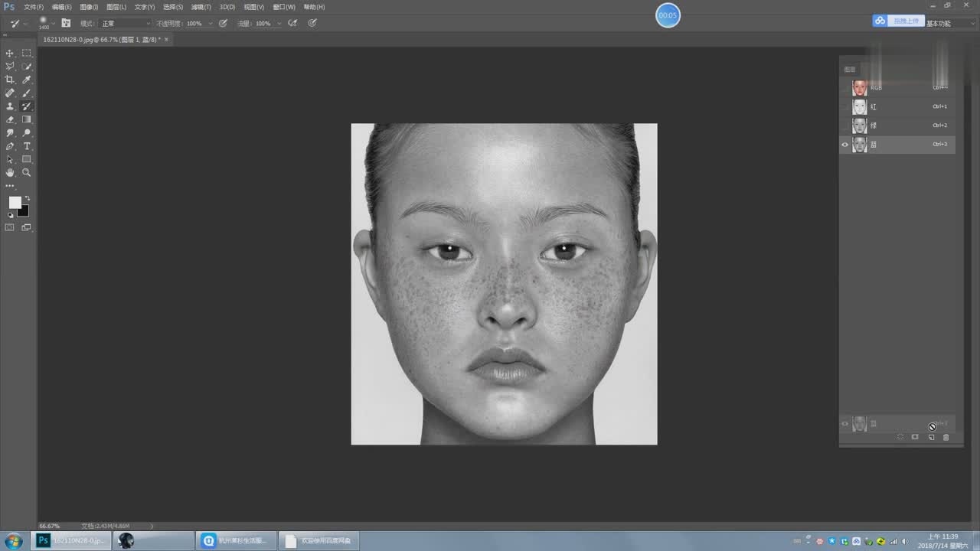Open the extra tools ellipsis menu

tap(10, 186)
